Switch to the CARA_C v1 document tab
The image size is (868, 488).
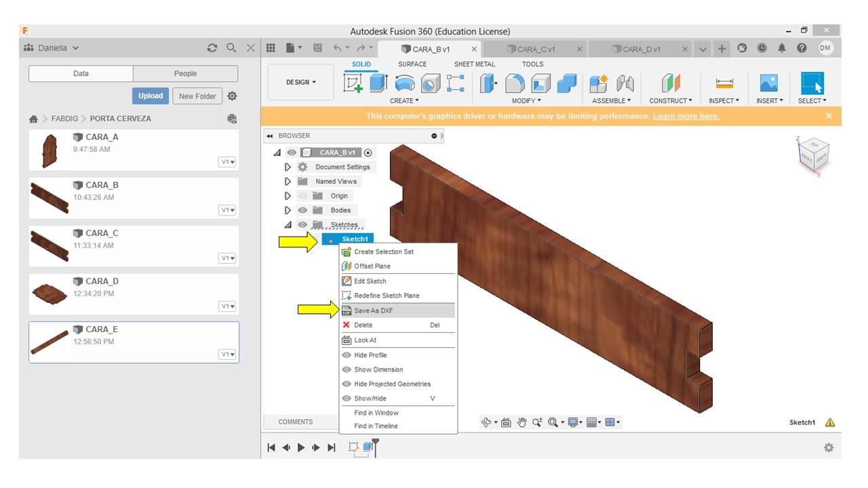[x=536, y=49]
